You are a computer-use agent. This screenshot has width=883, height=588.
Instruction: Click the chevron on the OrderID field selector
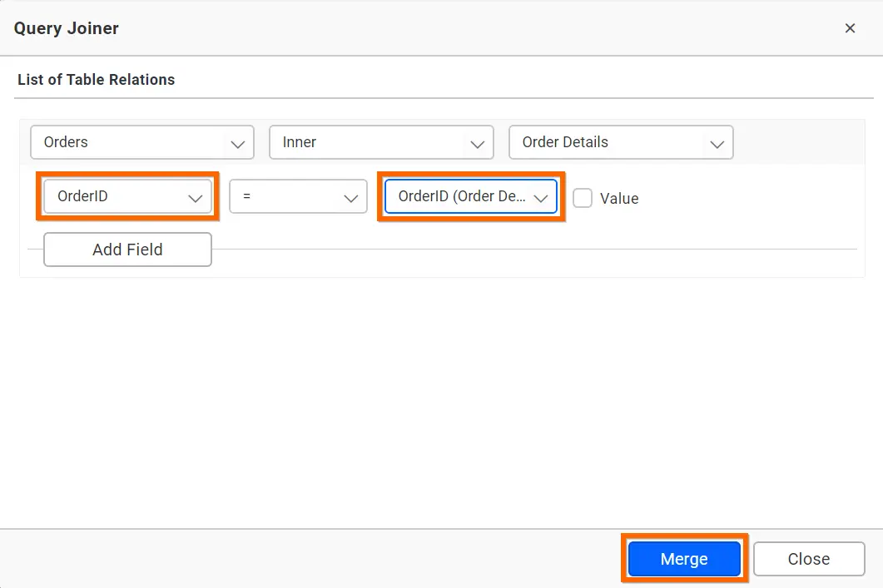click(x=196, y=196)
